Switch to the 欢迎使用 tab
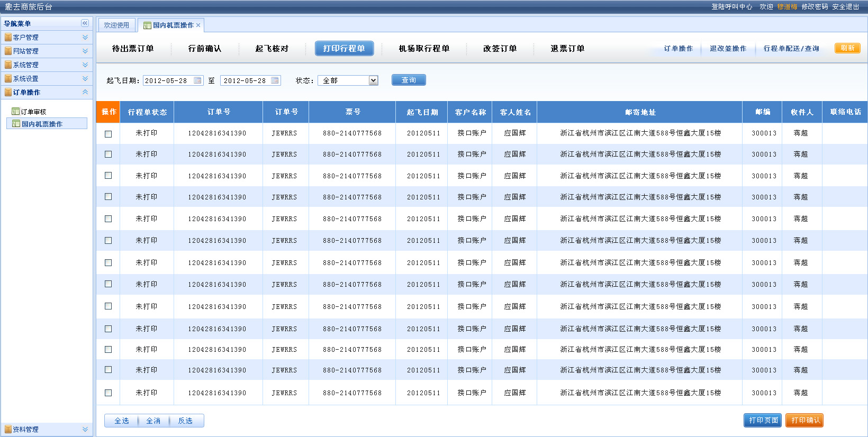Viewport: 868px width, 437px height. coord(116,25)
